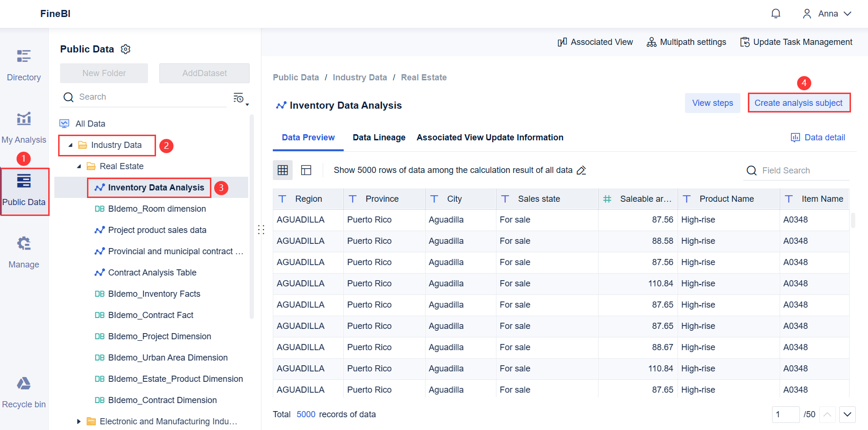Open the Recycle bin
The image size is (868, 430).
point(24,392)
